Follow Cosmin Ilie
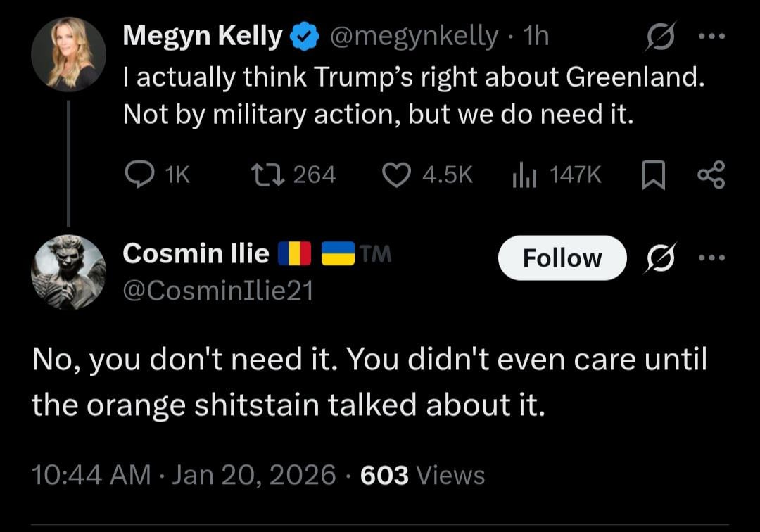 [x=562, y=258]
